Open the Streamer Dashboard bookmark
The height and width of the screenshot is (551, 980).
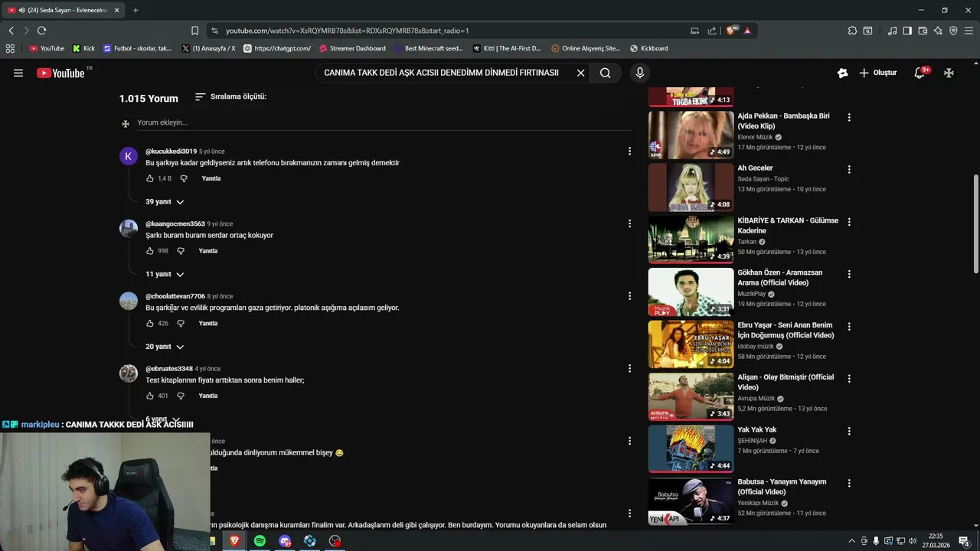tap(352, 48)
